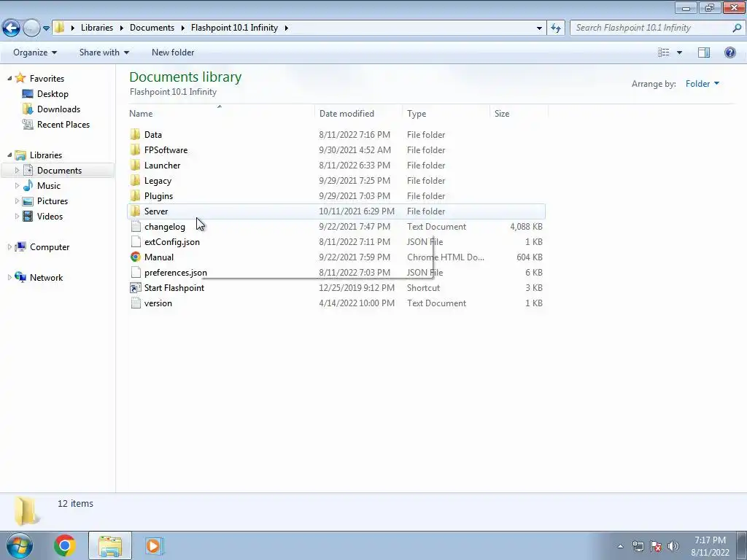The width and height of the screenshot is (747, 560).
Task: Select the changelog text file icon
Action: [x=136, y=227]
